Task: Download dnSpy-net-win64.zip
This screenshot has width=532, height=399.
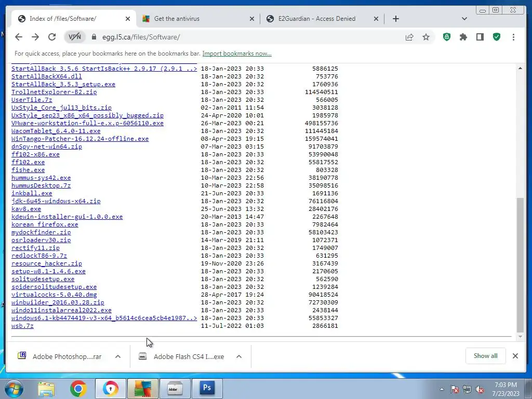Action: point(46,147)
